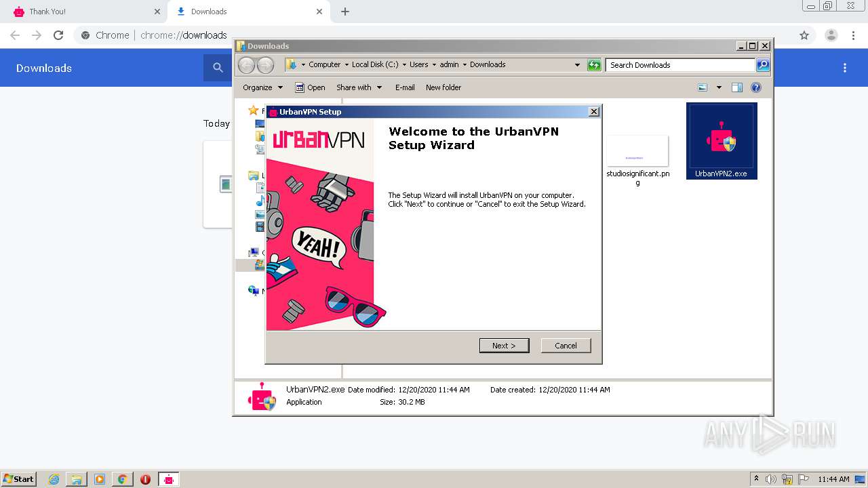Viewport: 868px width, 488px height.
Task: Close the Thank You! tab
Action: (157, 12)
